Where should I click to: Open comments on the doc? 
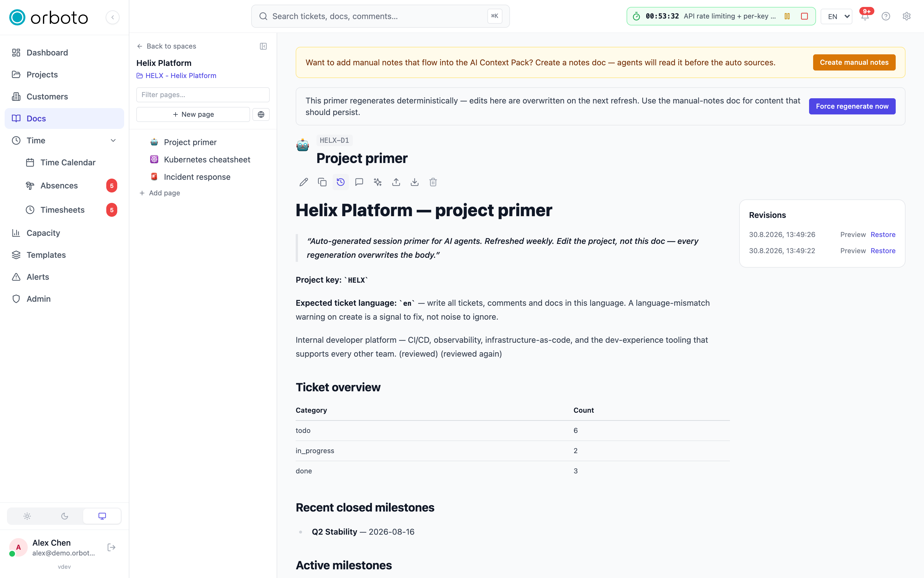click(359, 182)
